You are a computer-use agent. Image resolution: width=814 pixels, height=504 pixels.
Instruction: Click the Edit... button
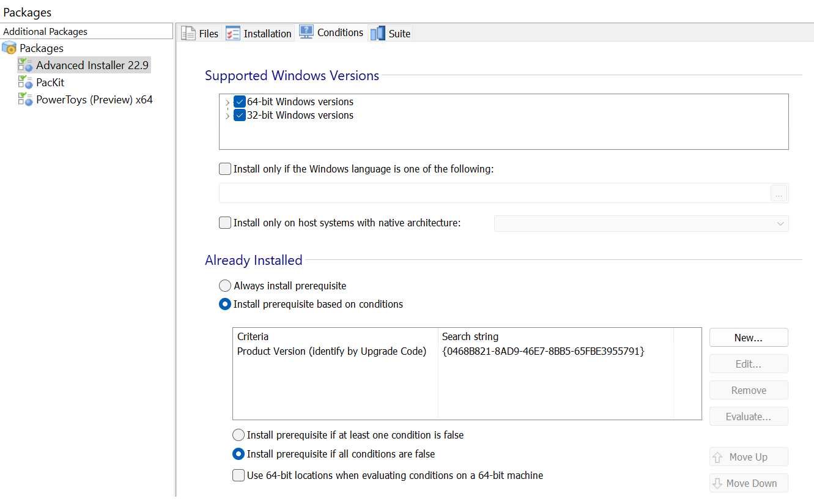coord(749,364)
